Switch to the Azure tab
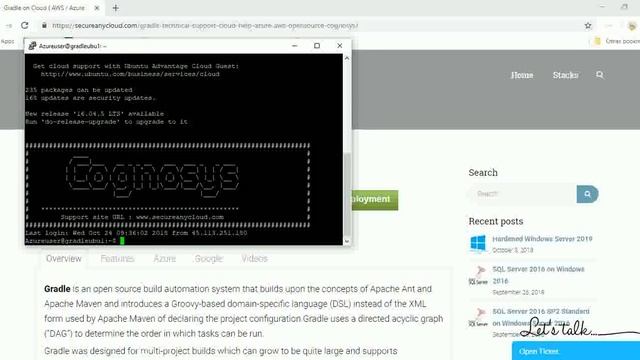640x360 pixels. pos(164,258)
